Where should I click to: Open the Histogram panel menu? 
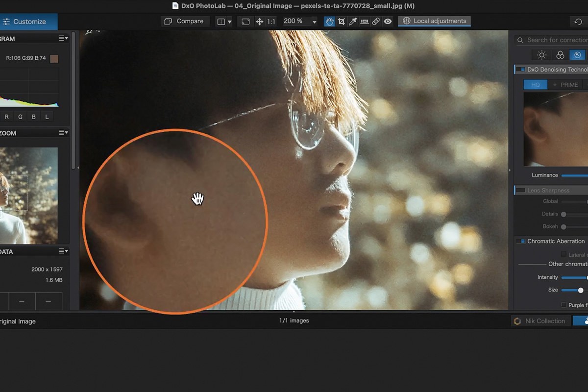tap(63, 38)
